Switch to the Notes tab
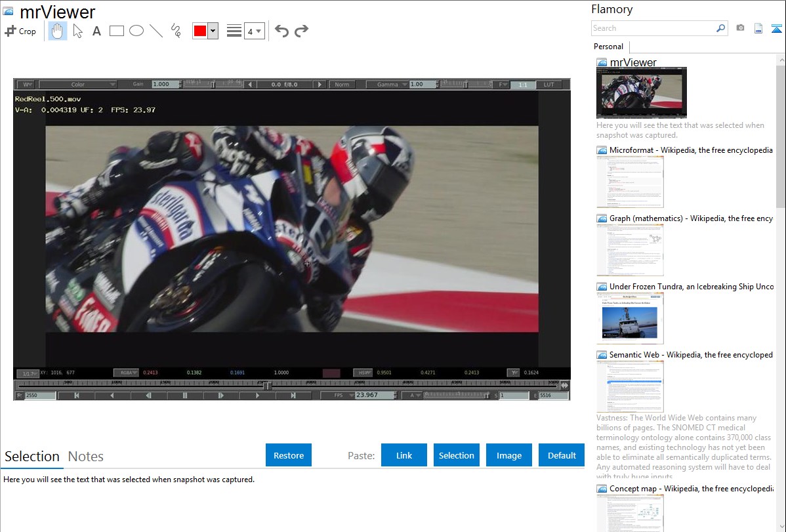The image size is (786, 532). [86, 457]
